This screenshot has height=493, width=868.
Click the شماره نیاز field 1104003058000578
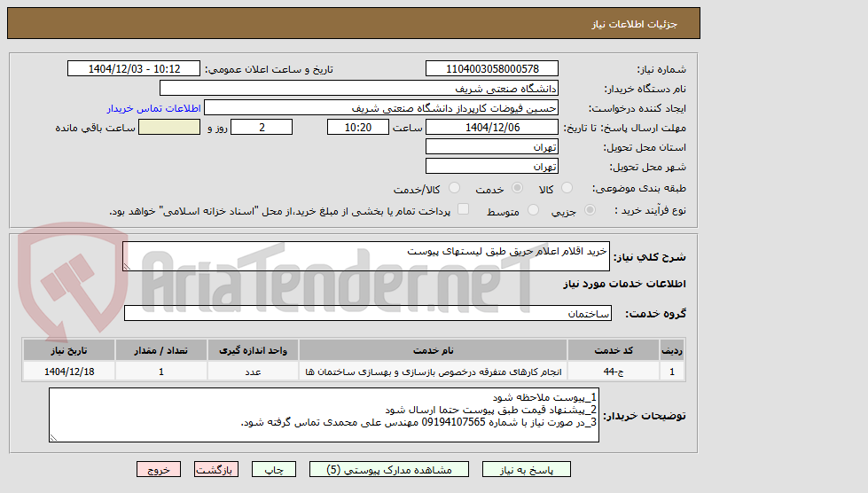pos(491,68)
